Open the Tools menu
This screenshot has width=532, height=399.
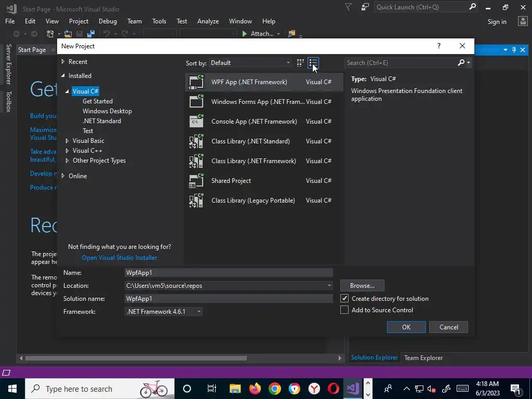coord(159,21)
